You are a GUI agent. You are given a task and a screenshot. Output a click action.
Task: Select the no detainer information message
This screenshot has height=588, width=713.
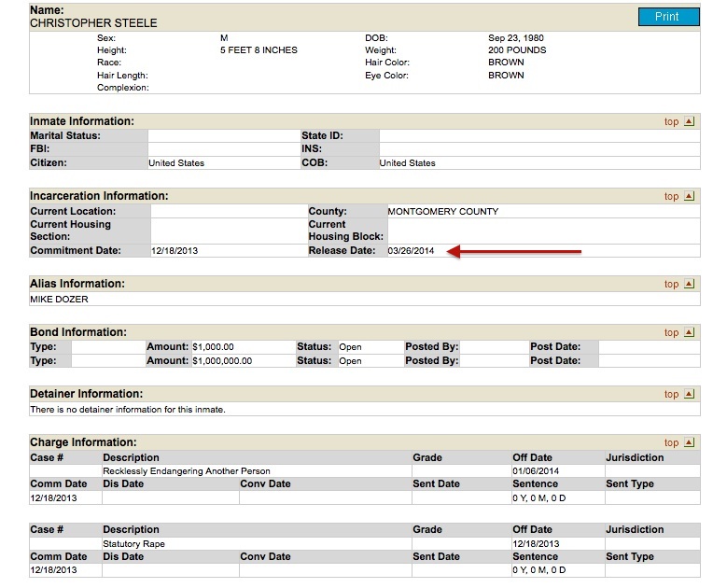click(x=128, y=410)
